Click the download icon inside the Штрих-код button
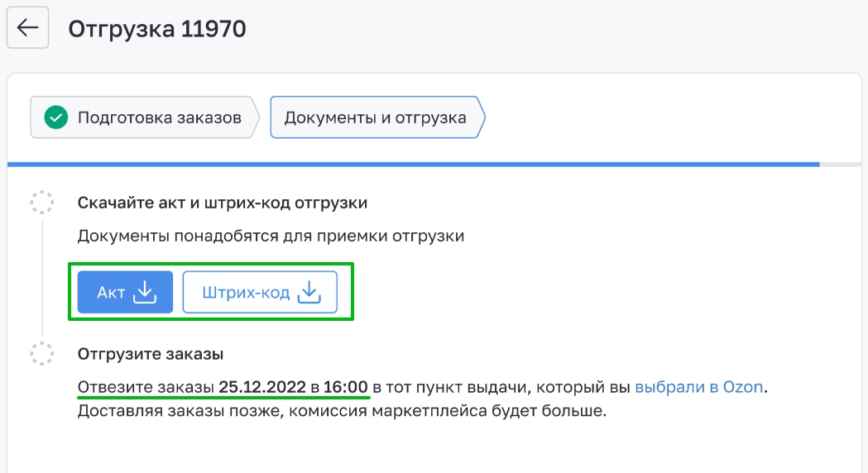Viewport: 868px width, 473px height. click(x=309, y=292)
